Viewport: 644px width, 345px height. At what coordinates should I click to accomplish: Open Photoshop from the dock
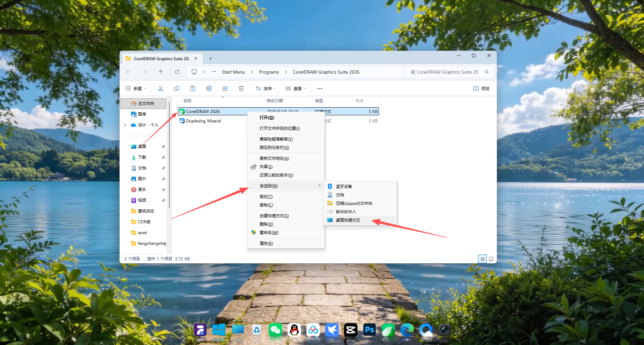click(x=370, y=330)
